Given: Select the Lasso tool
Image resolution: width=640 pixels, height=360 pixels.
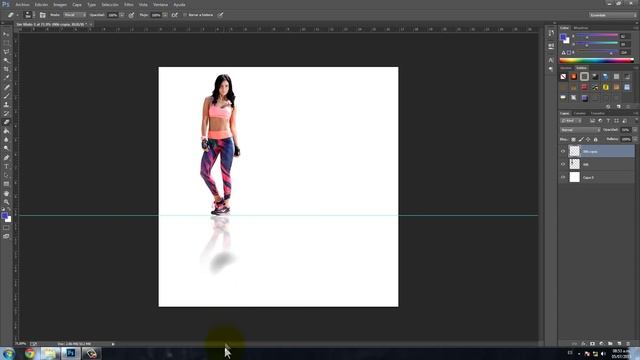Looking at the screenshot, I should tap(6, 52).
